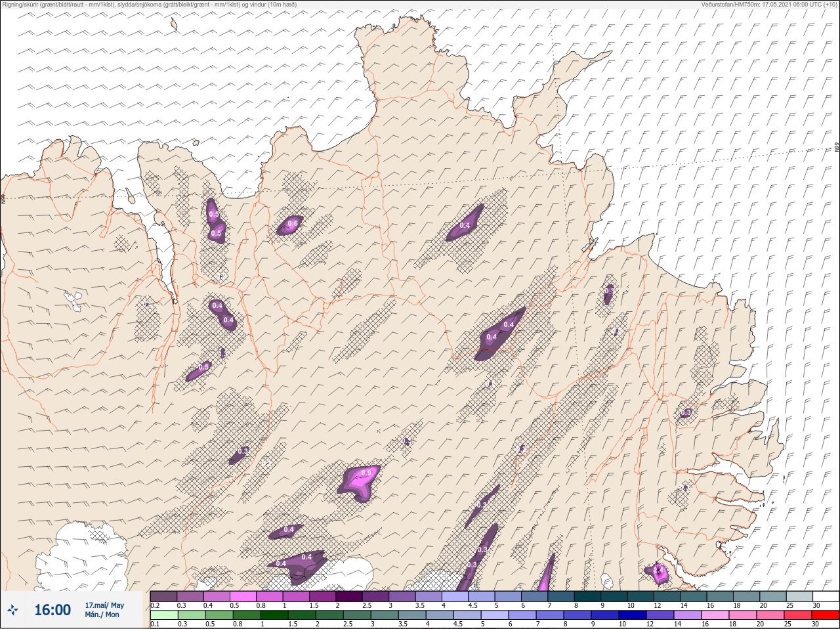
Task: Select the date text '17.maí/ May'
Action: (x=104, y=605)
